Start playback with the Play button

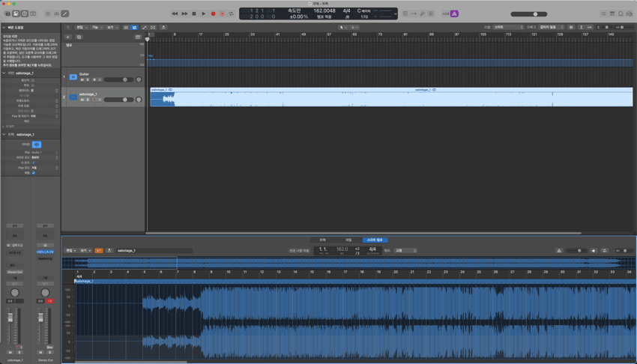coord(203,13)
